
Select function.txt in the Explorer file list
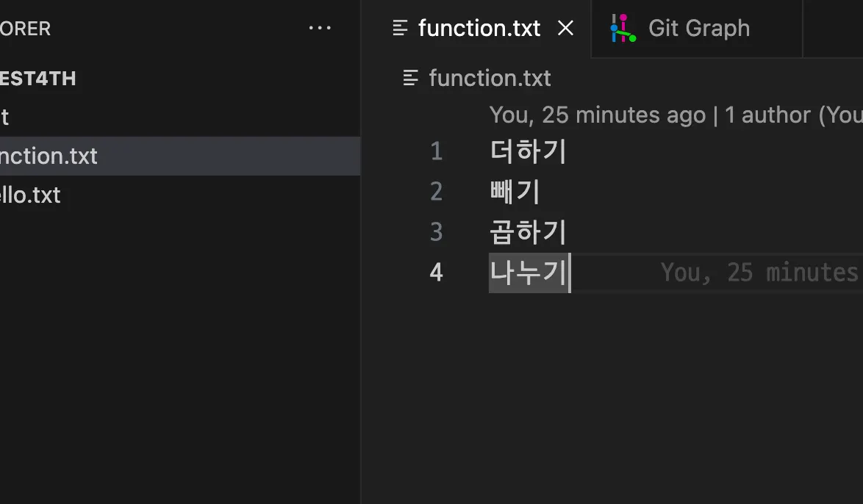[49, 156]
